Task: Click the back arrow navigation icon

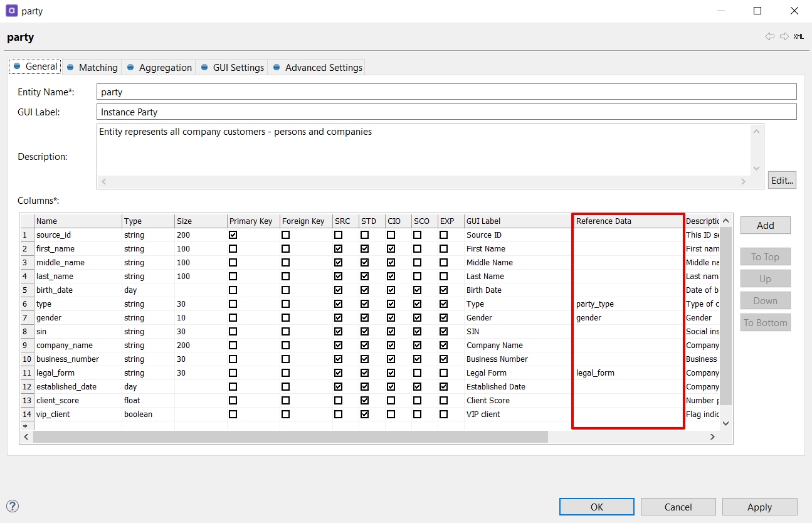Action: (769, 37)
